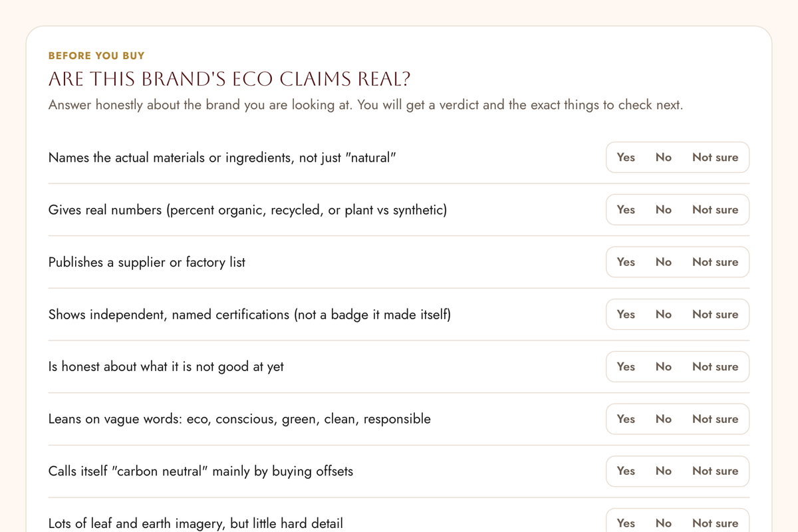
Task: Select Yes for honest about weaknesses
Action: 626,366
